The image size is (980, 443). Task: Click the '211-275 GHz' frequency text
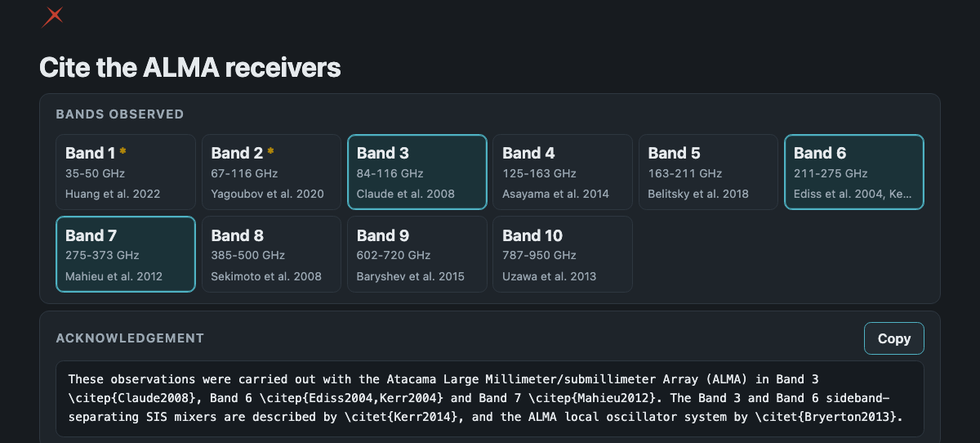(x=831, y=173)
